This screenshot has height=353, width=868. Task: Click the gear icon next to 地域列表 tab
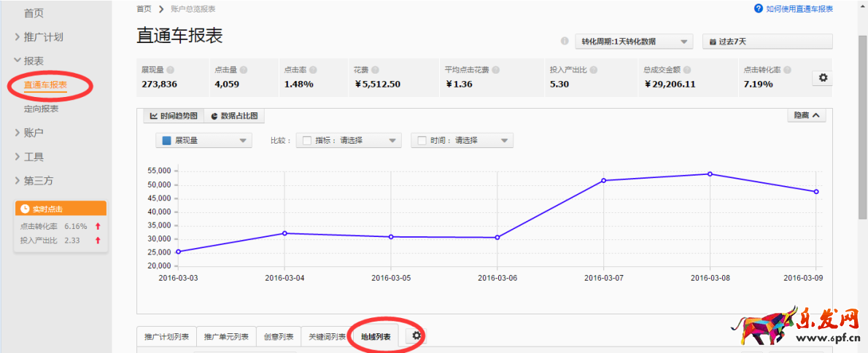click(416, 335)
